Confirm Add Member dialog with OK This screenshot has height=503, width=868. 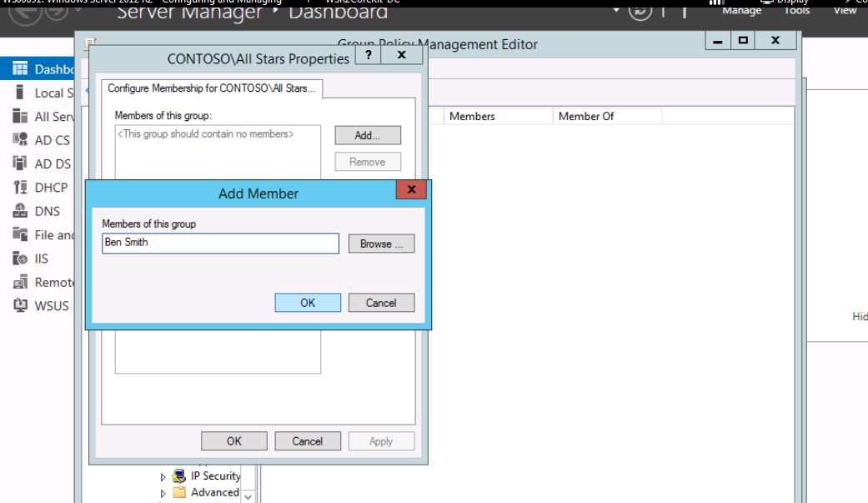click(308, 303)
